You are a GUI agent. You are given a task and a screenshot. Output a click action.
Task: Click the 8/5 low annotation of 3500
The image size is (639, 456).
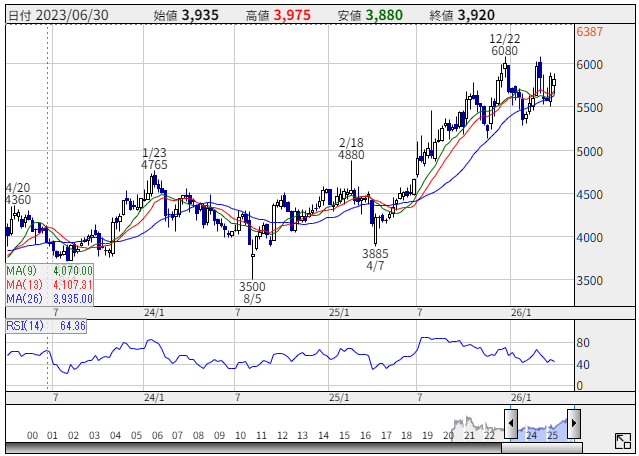click(x=252, y=292)
